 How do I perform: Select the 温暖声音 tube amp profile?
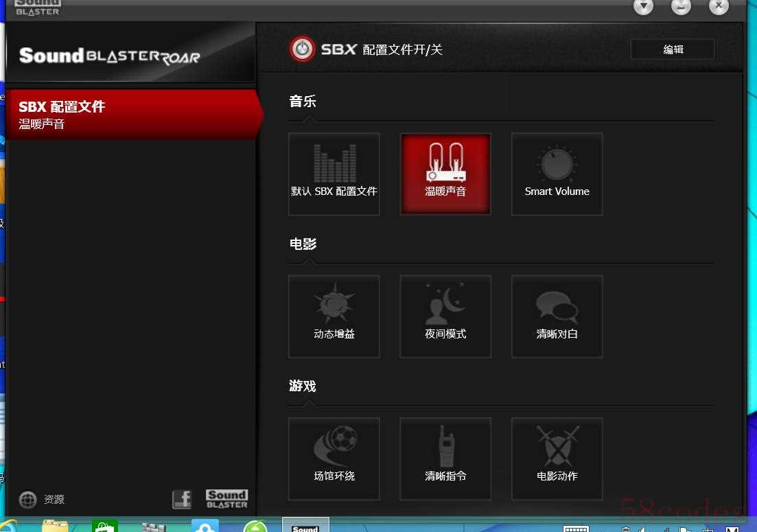click(445, 174)
